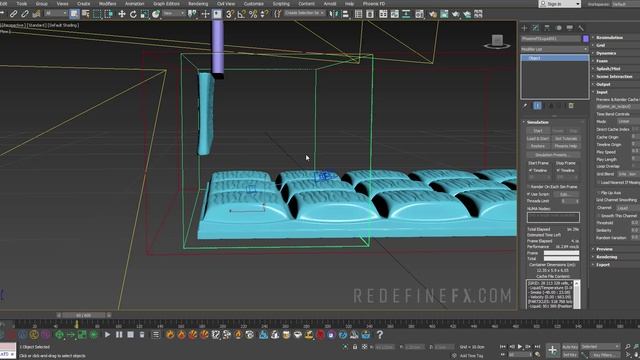Image resolution: width=640 pixels, height=360 pixels.
Task: Click the Link objects chain icon
Action: [x=13, y=14]
